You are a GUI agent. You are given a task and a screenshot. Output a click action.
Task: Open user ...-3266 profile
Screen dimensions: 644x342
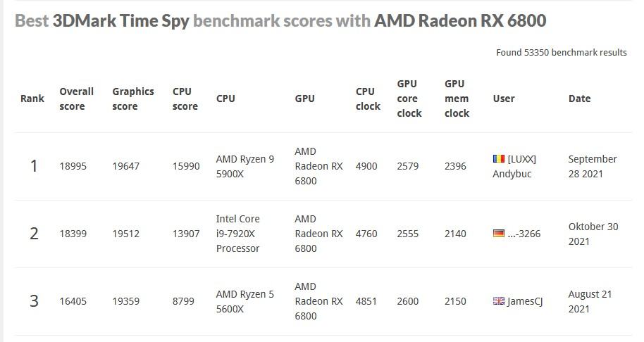[x=524, y=234]
